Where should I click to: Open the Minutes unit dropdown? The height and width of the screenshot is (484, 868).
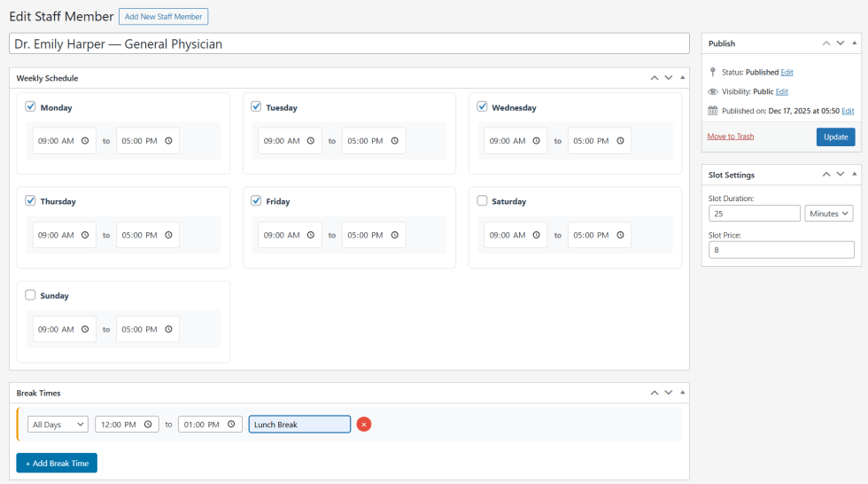pyautogui.click(x=828, y=214)
